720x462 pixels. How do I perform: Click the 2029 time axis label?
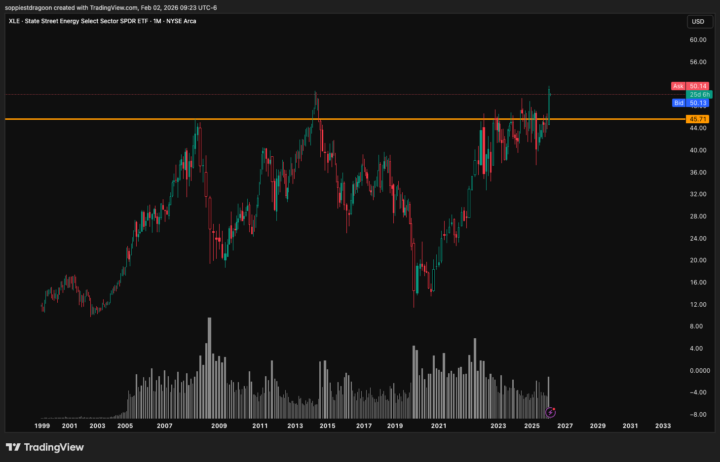597,426
